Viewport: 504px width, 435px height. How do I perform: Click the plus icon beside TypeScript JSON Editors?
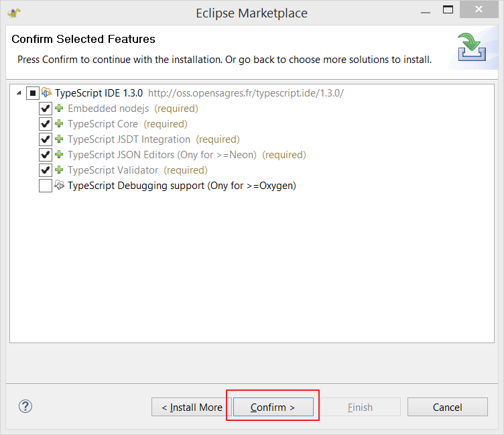coord(59,154)
